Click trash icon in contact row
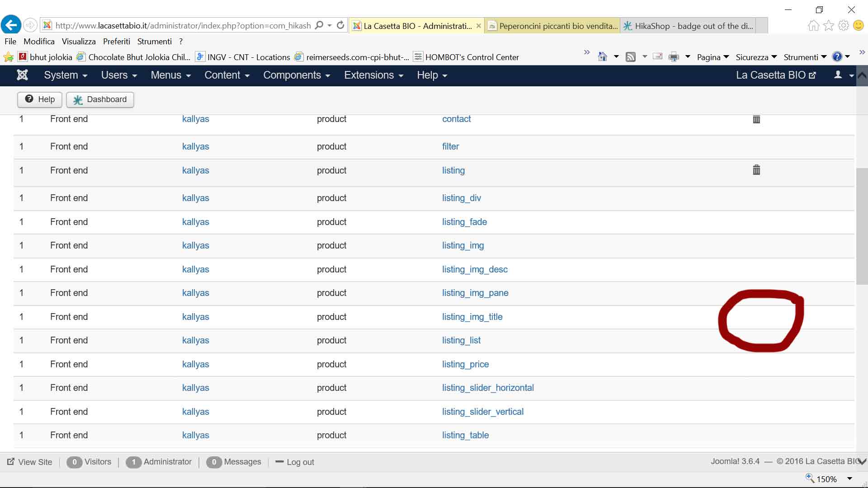868x488 pixels. pyautogui.click(x=756, y=119)
